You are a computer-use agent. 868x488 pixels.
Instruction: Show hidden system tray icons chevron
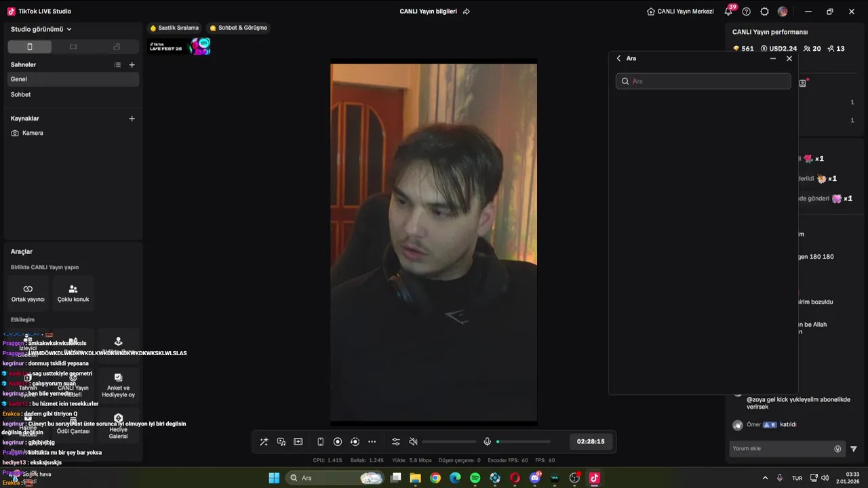coord(766,478)
